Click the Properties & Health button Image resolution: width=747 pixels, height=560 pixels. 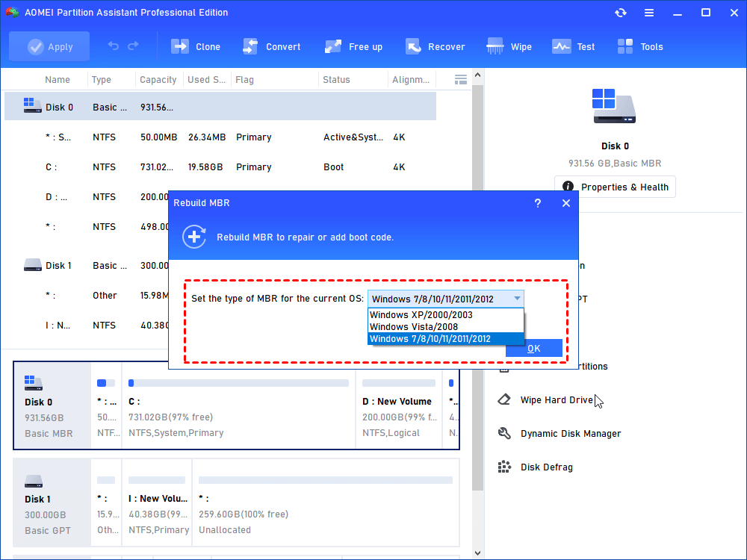(615, 187)
